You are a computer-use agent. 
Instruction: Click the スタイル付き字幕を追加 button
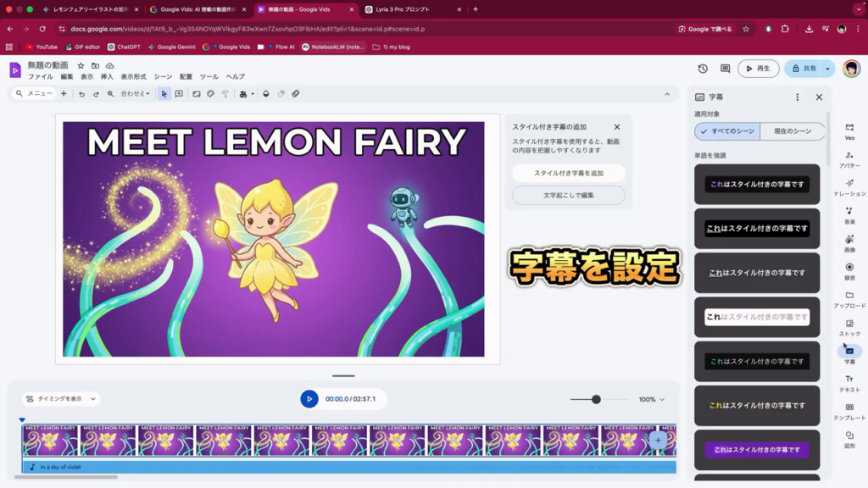click(x=568, y=173)
